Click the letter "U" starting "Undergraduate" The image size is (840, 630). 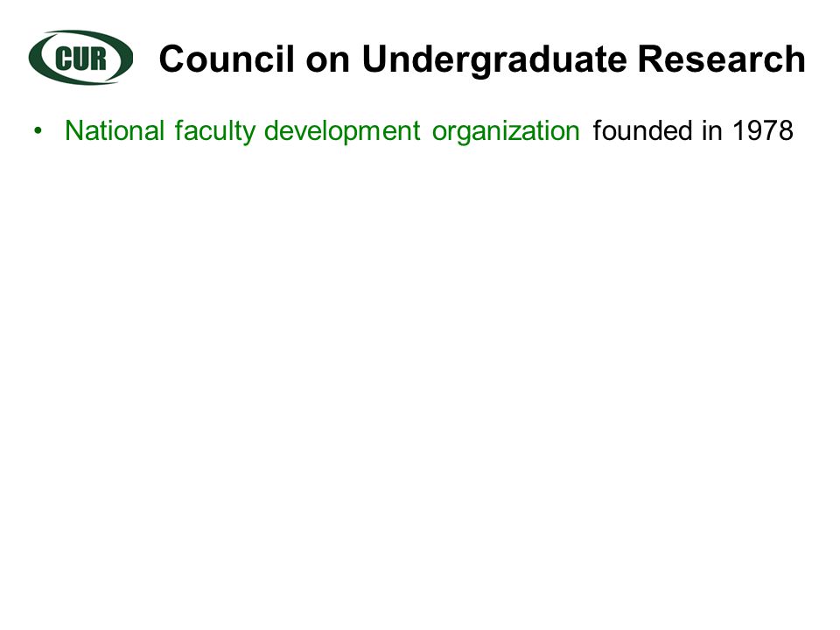pos(375,59)
